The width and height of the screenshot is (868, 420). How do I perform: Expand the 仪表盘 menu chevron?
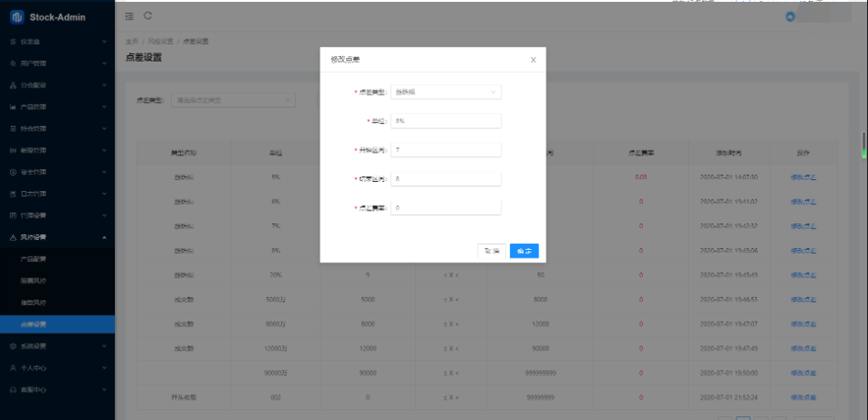[x=104, y=41]
